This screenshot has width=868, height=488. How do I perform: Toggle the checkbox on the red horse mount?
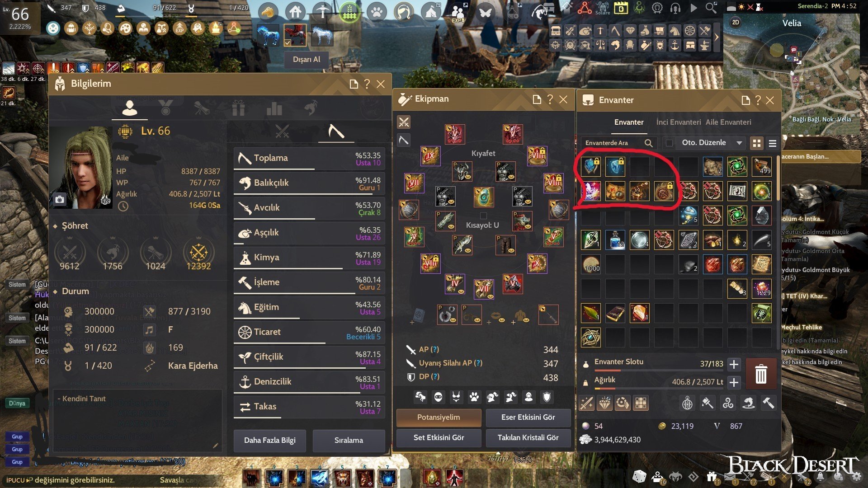pyautogui.click(x=288, y=43)
